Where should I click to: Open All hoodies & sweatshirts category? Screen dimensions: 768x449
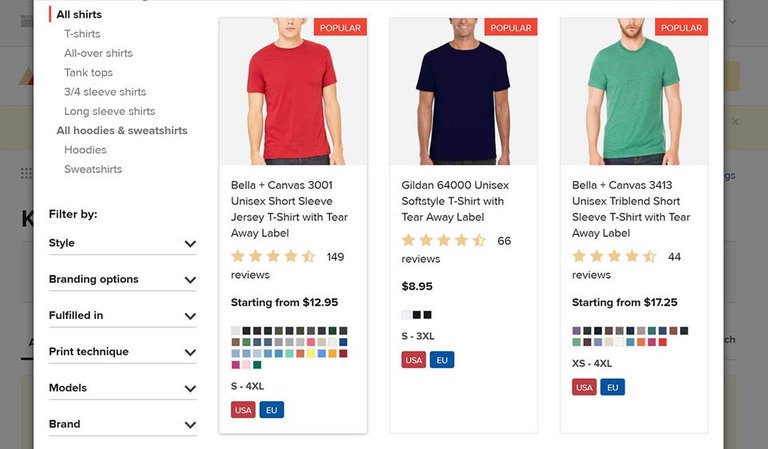tap(122, 131)
